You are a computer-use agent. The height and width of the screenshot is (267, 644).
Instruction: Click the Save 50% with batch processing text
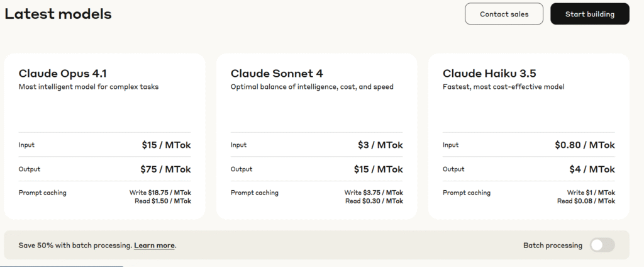point(75,245)
